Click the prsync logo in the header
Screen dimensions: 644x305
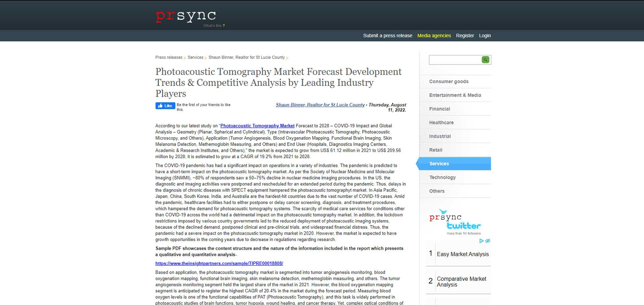(x=185, y=15)
